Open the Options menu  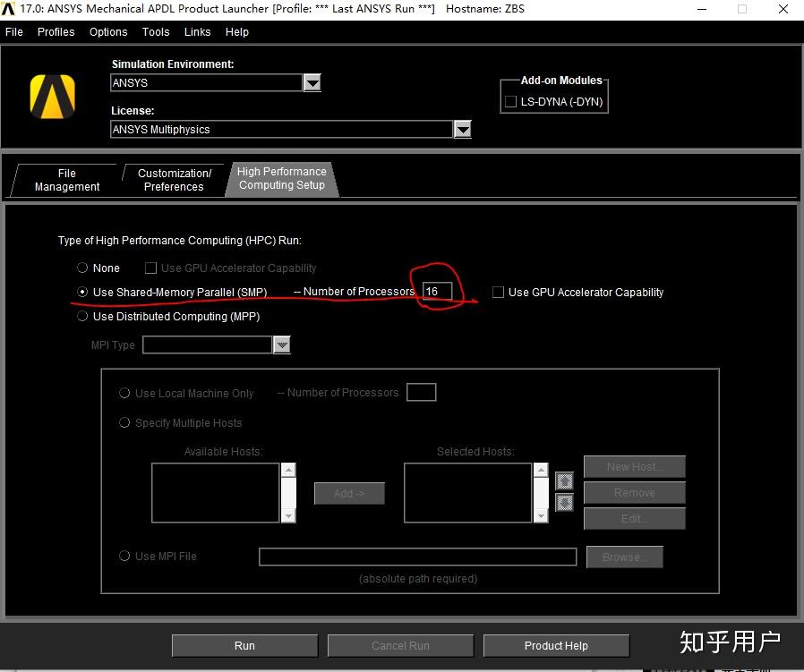click(108, 32)
